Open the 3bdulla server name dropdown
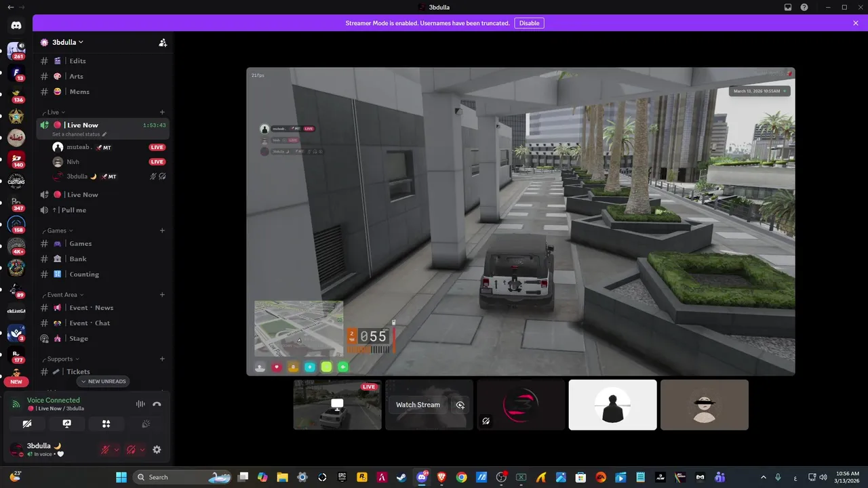 (x=68, y=42)
